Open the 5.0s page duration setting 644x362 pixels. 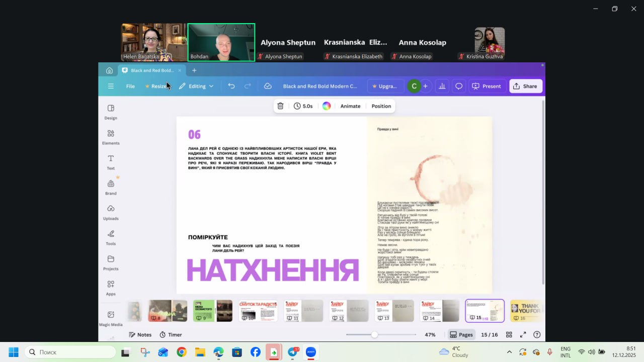(303, 106)
